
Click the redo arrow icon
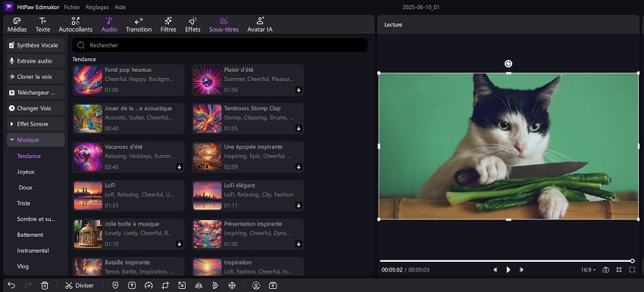coord(28,285)
